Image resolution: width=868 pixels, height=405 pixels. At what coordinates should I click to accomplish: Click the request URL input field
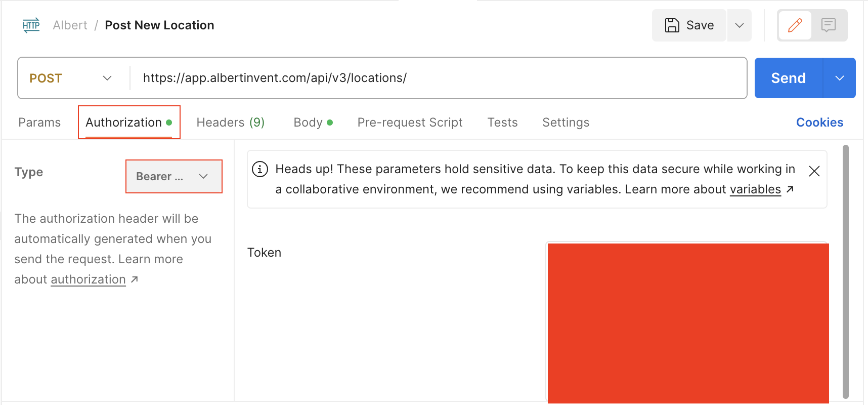pyautogui.click(x=435, y=78)
